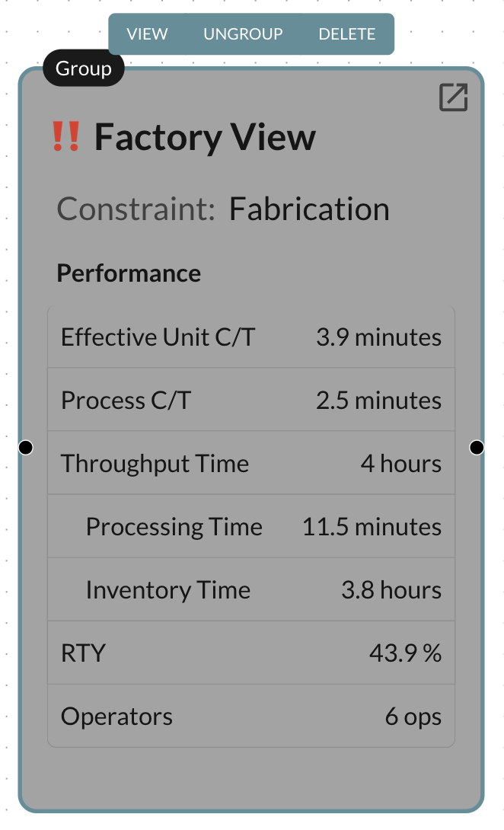
Task: Select the Factory View title
Action: click(x=205, y=137)
